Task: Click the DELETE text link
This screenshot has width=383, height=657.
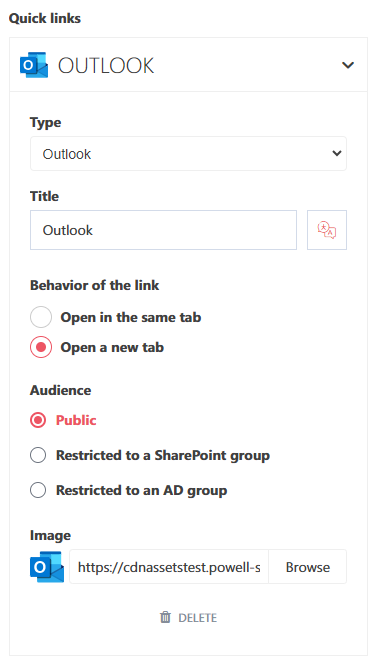Action: pyautogui.click(x=197, y=618)
